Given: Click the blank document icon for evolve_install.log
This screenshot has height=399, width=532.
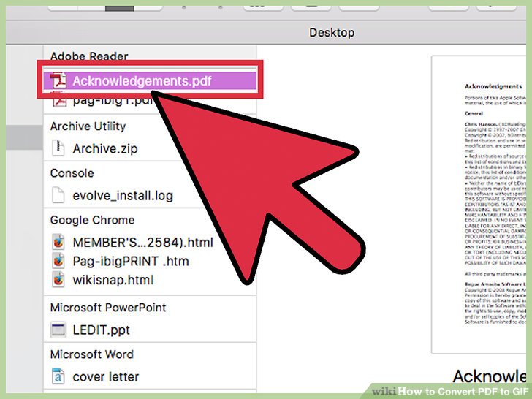Looking at the screenshot, I should point(58,195).
